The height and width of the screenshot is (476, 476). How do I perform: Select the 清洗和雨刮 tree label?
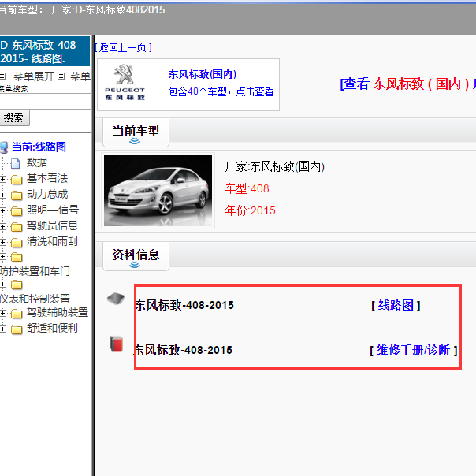pyautogui.click(x=52, y=242)
